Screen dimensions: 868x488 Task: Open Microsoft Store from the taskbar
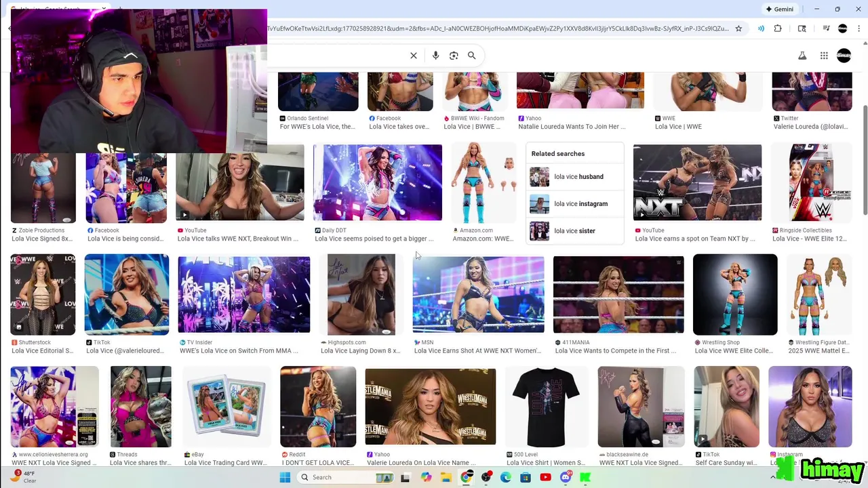coord(526,477)
